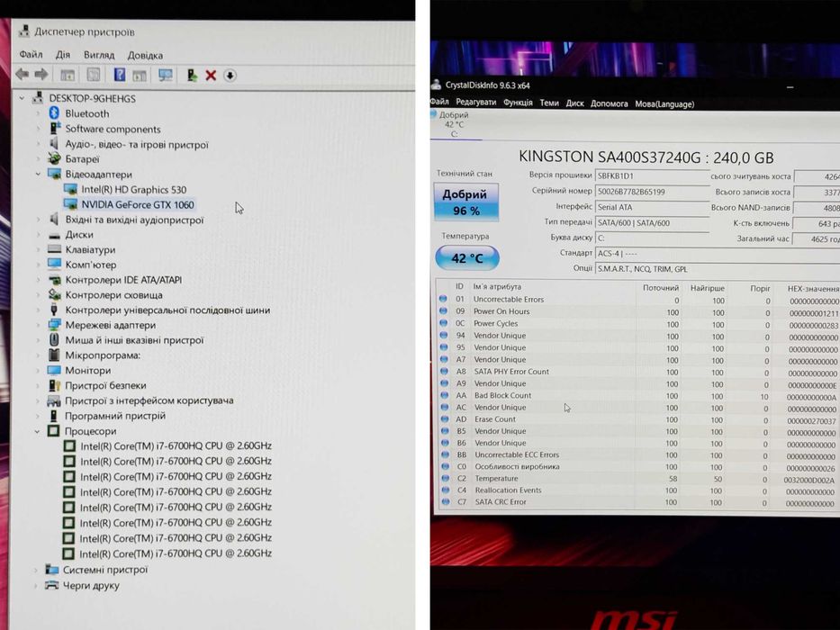840x630 pixels.
Task: Select the Добрий 42 °C drive C: tab
Action: (455, 124)
